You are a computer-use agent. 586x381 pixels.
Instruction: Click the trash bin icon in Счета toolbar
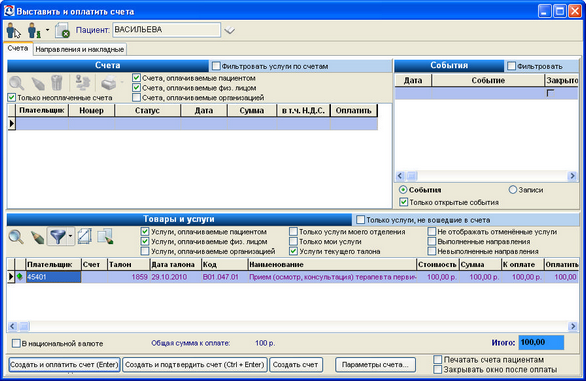pyautogui.click(x=56, y=83)
